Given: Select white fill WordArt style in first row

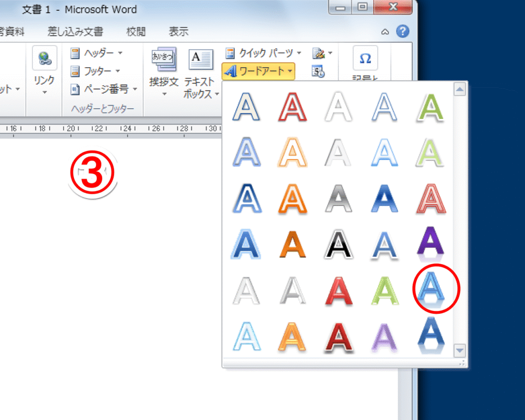Looking at the screenshot, I should click(338, 107).
